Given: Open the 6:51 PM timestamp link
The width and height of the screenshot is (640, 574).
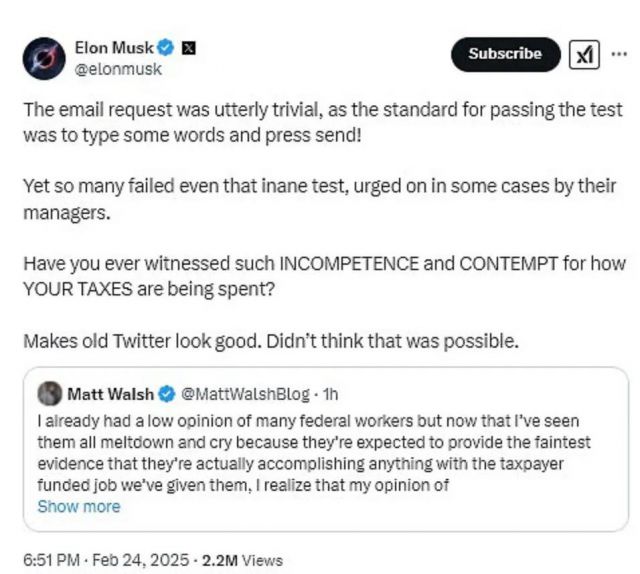Looking at the screenshot, I should [51, 560].
